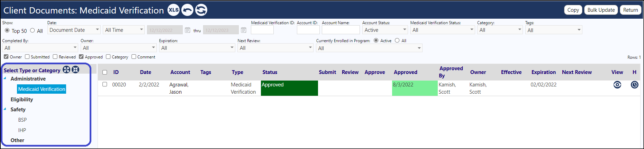Open the Owner filter dropdown
Image resolution: width=644 pixels, height=149 pixels.
point(119,48)
